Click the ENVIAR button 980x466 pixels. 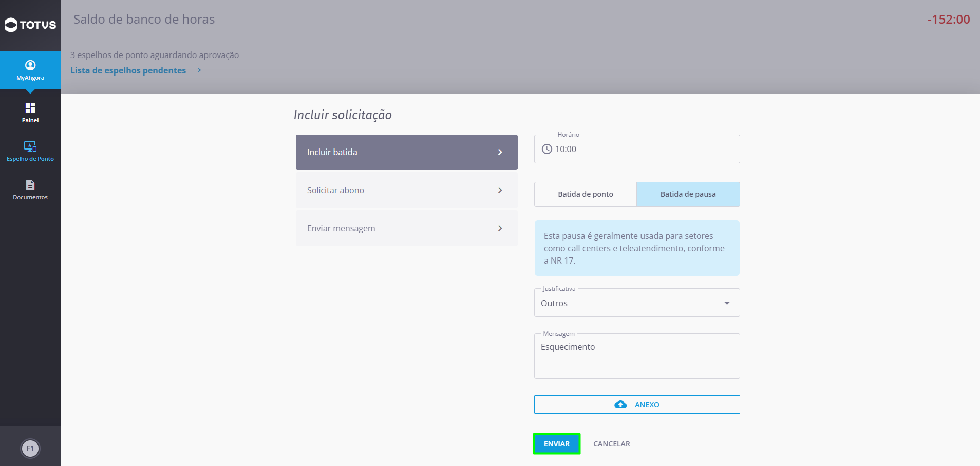(557, 444)
